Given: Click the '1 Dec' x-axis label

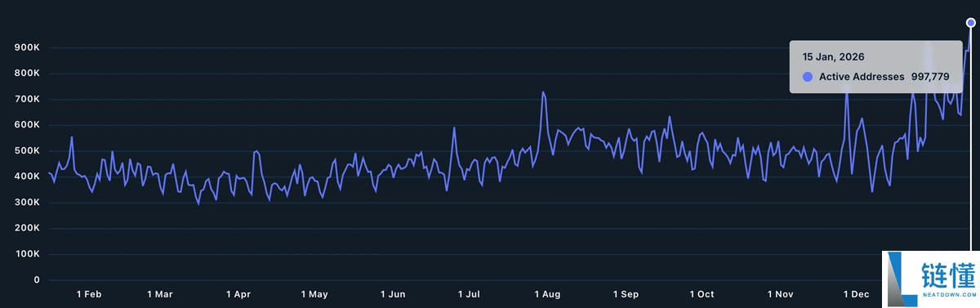Looking at the screenshot, I should 857,294.
